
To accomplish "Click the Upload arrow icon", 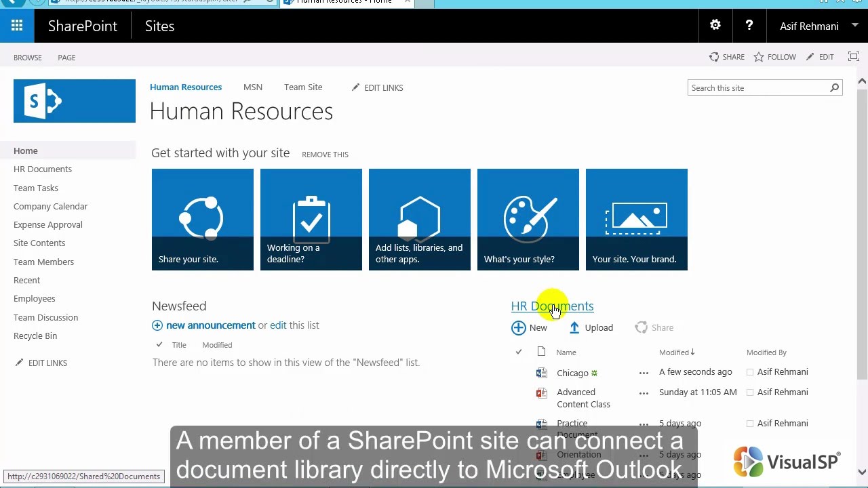I will pyautogui.click(x=574, y=328).
